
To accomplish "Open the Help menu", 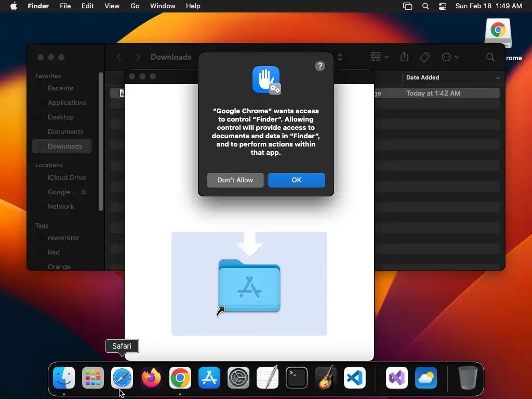I will (193, 6).
